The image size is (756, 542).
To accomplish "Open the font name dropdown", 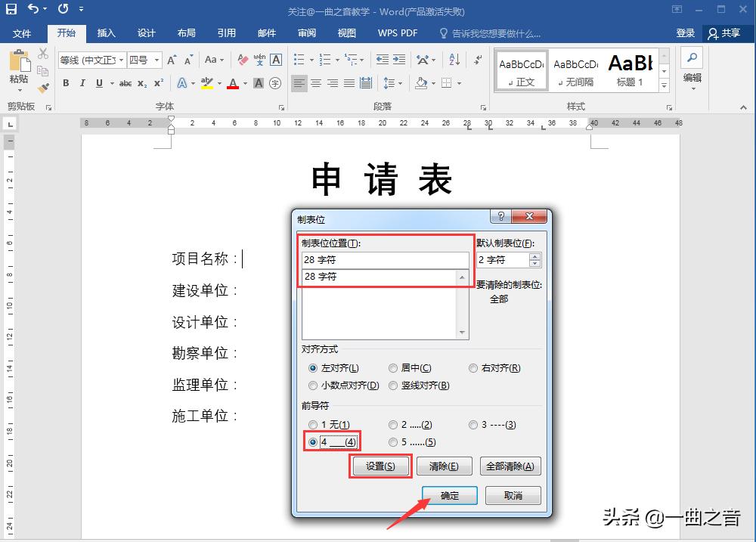I will 121,60.
